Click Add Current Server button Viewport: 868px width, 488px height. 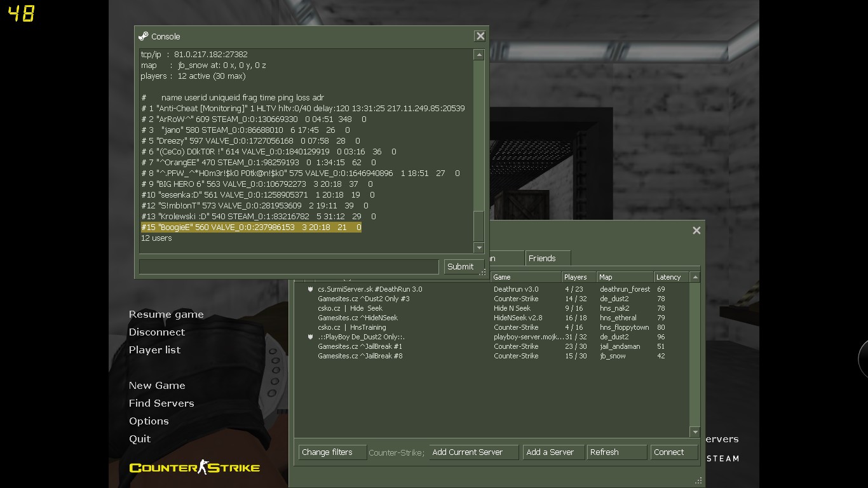coord(473,452)
